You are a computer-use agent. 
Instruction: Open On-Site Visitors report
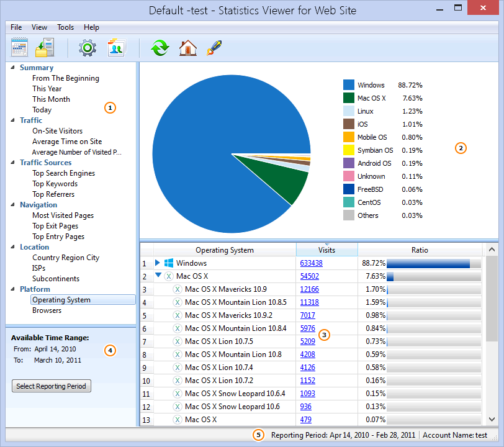58,131
